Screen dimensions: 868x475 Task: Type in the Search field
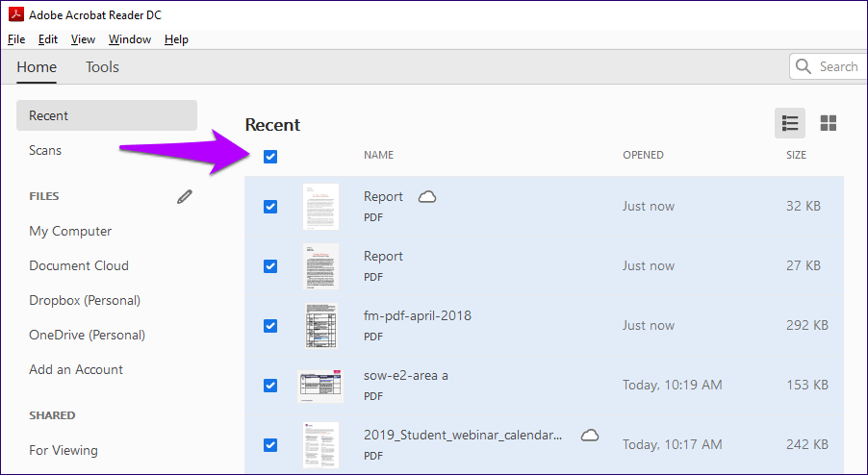pyautogui.click(x=837, y=67)
